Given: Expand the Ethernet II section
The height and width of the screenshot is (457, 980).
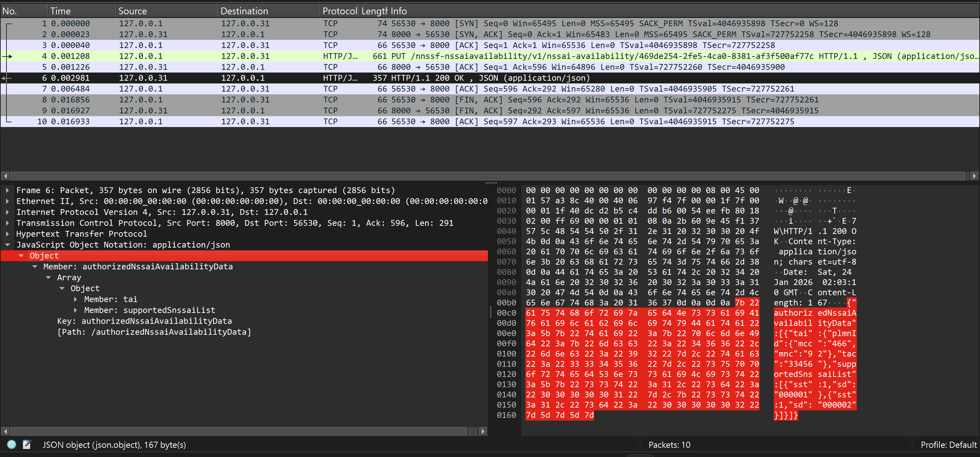Looking at the screenshot, I should 7,201.
